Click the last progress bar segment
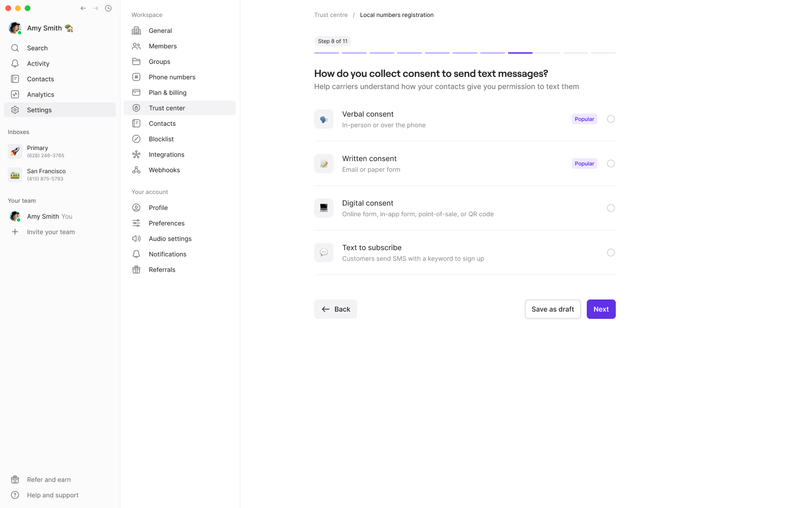 click(603, 53)
